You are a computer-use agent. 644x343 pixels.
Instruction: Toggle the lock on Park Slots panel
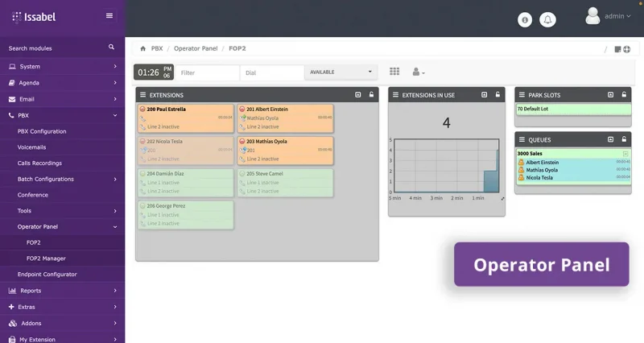624,95
